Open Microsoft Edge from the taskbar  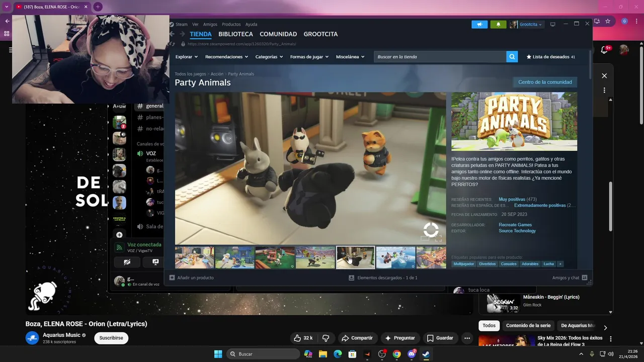(x=338, y=354)
